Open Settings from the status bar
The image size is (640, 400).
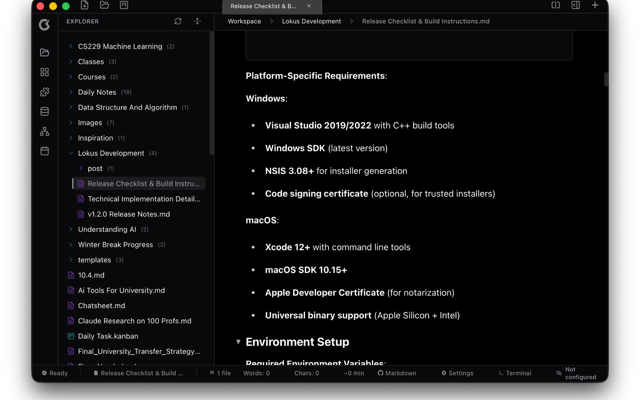pyautogui.click(x=457, y=373)
